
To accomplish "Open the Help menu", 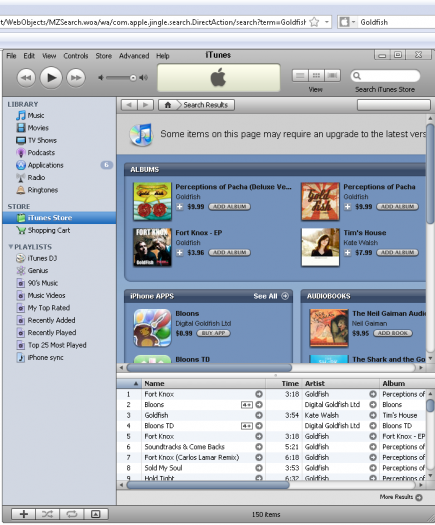I will coord(163,56).
